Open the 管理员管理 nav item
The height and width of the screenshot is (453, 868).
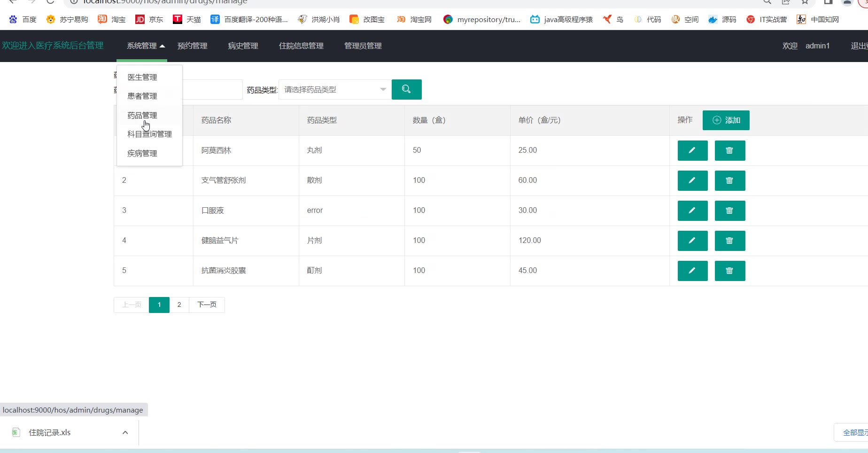(x=363, y=46)
